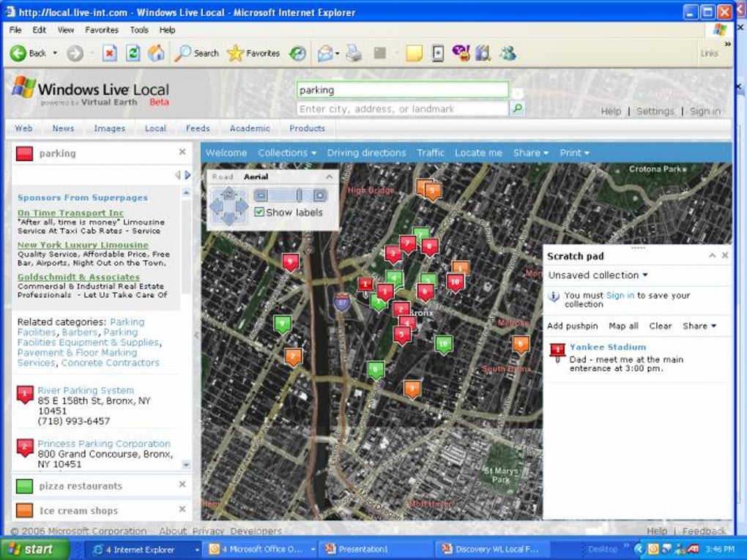Screen dimensions: 747x560
Task: Click the city, address, or landmark field
Action: click(x=403, y=109)
